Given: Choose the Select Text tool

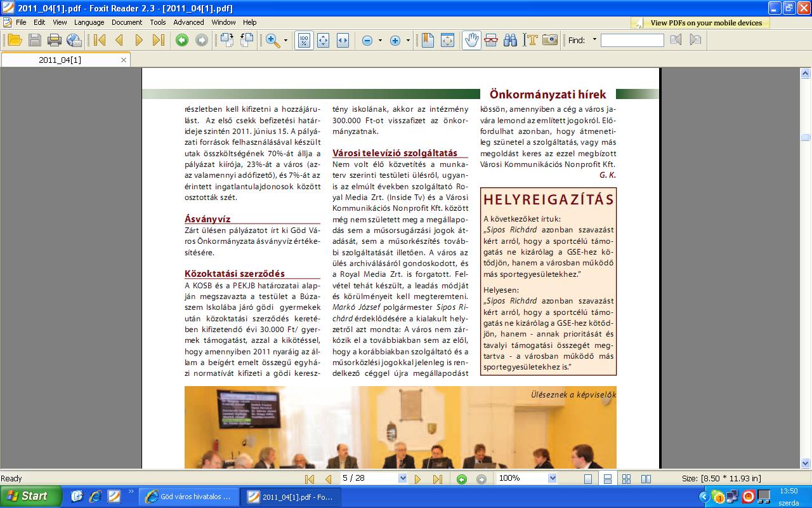Looking at the screenshot, I should coord(530,41).
